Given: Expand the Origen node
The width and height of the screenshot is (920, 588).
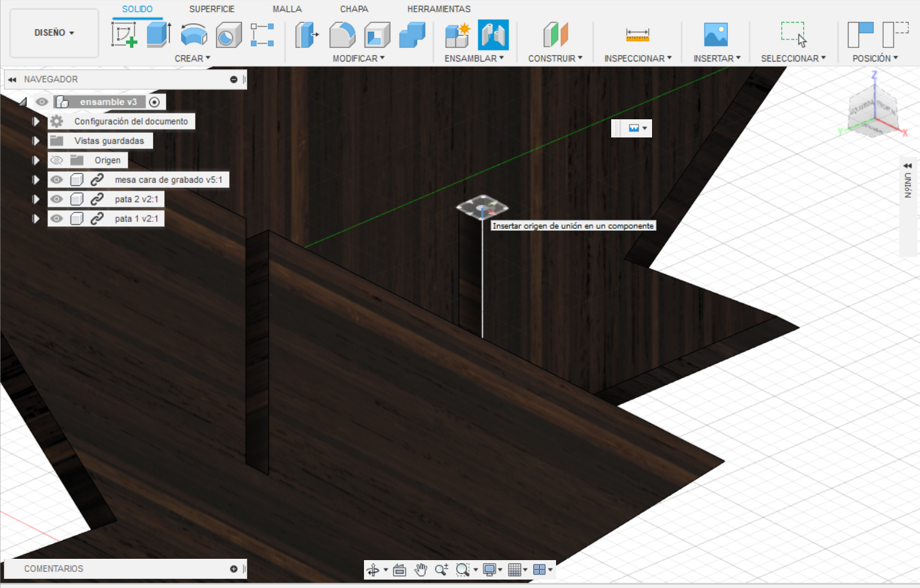Looking at the screenshot, I should point(36,160).
